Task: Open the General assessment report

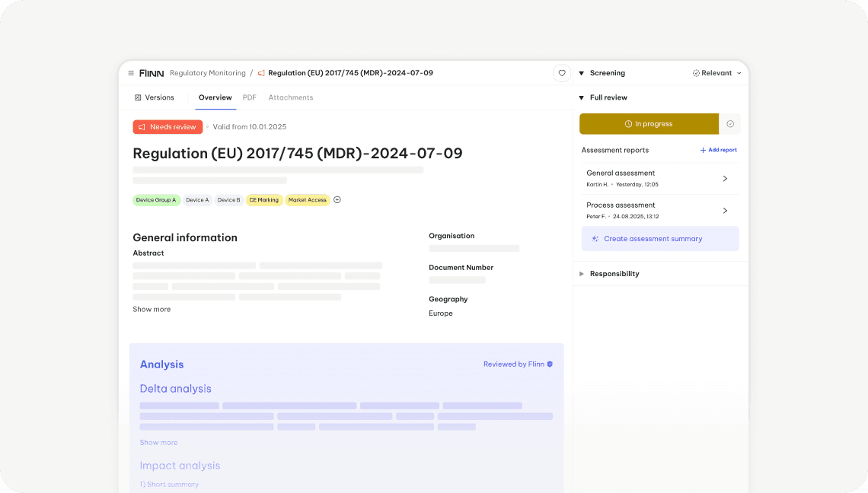Action: (x=660, y=179)
